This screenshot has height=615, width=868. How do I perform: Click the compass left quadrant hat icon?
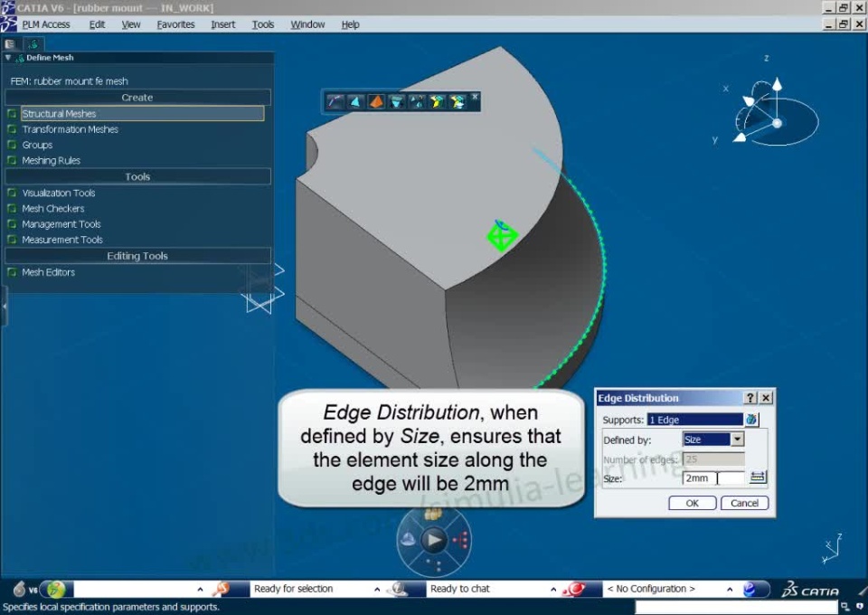[408, 539]
